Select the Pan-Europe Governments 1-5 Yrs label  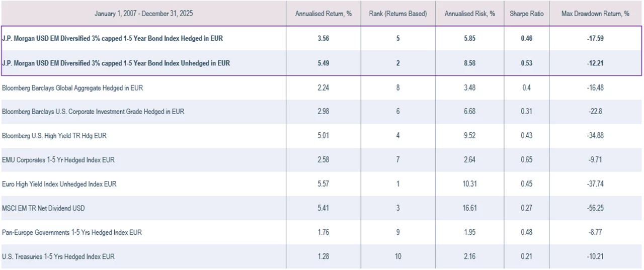tap(72, 232)
